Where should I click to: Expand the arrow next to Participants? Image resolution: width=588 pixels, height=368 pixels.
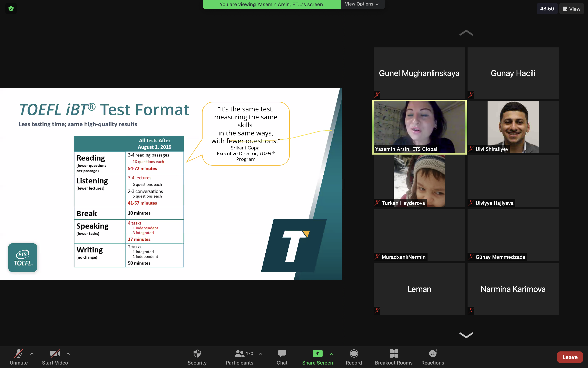pyautogui.click(x=261, y=354)
